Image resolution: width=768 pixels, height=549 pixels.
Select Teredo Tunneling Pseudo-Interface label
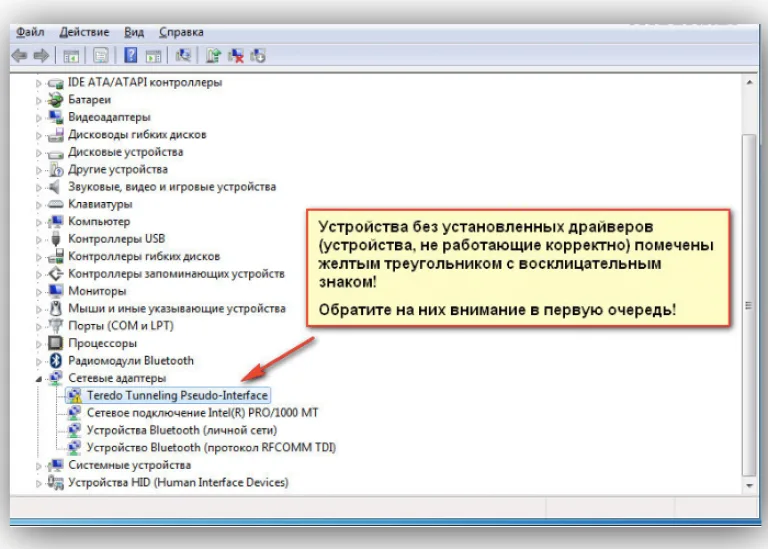pyautogui.click(x=177, y=395)
